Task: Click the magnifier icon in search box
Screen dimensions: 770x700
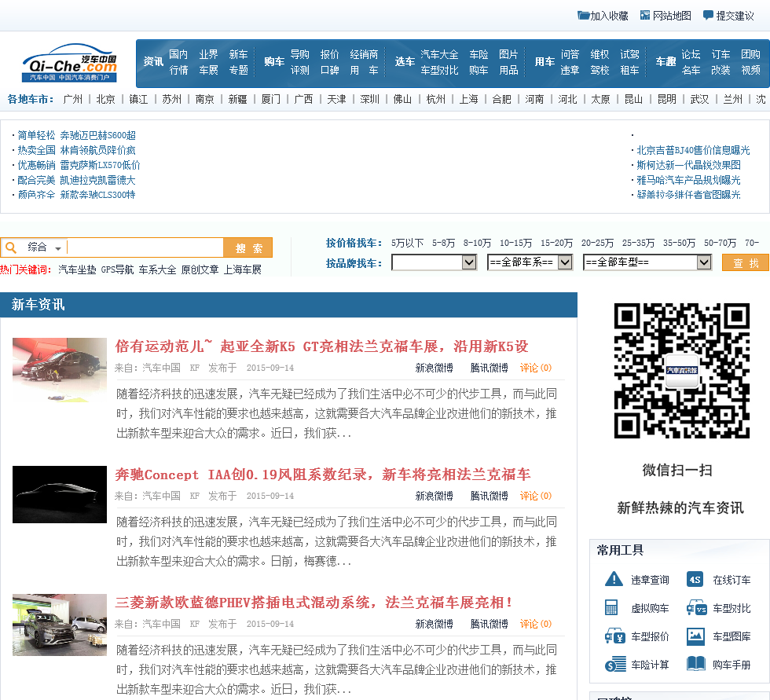Action: tap(11, 247)
